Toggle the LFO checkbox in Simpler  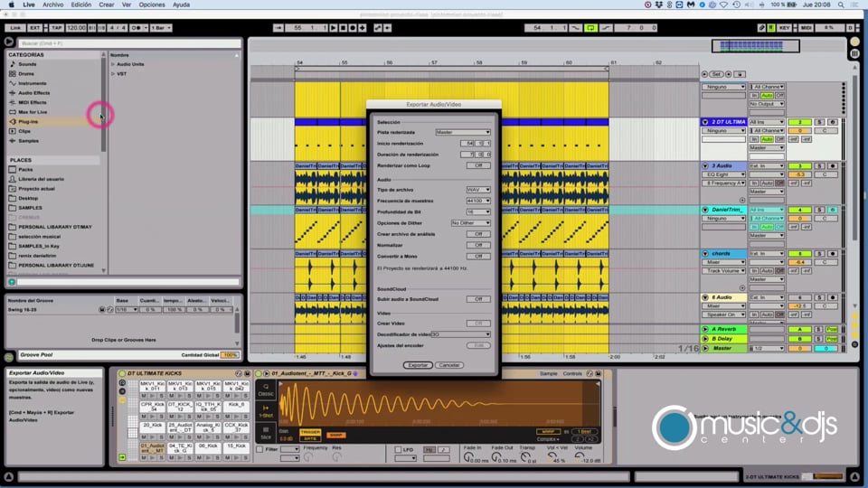coord(398,450)
